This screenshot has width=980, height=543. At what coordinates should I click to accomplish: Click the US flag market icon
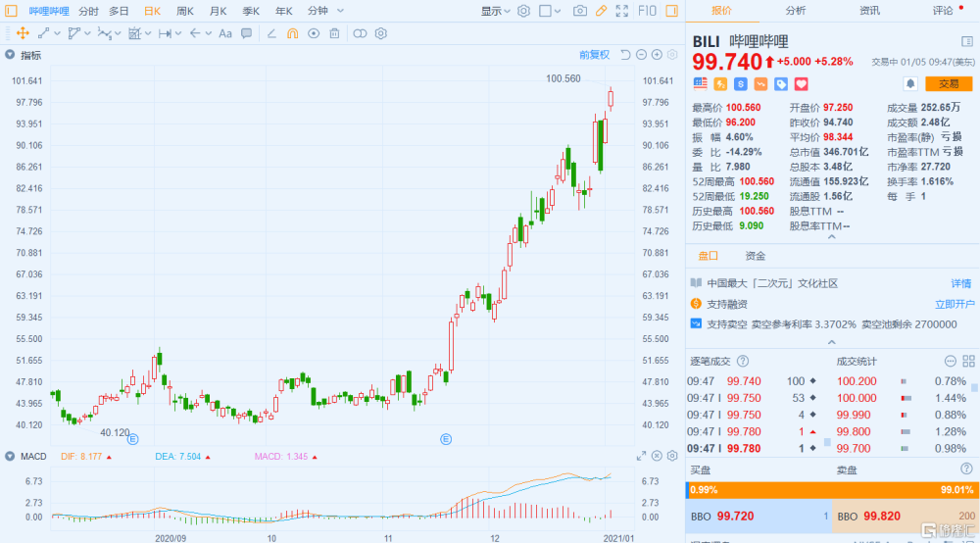(700, 83)
